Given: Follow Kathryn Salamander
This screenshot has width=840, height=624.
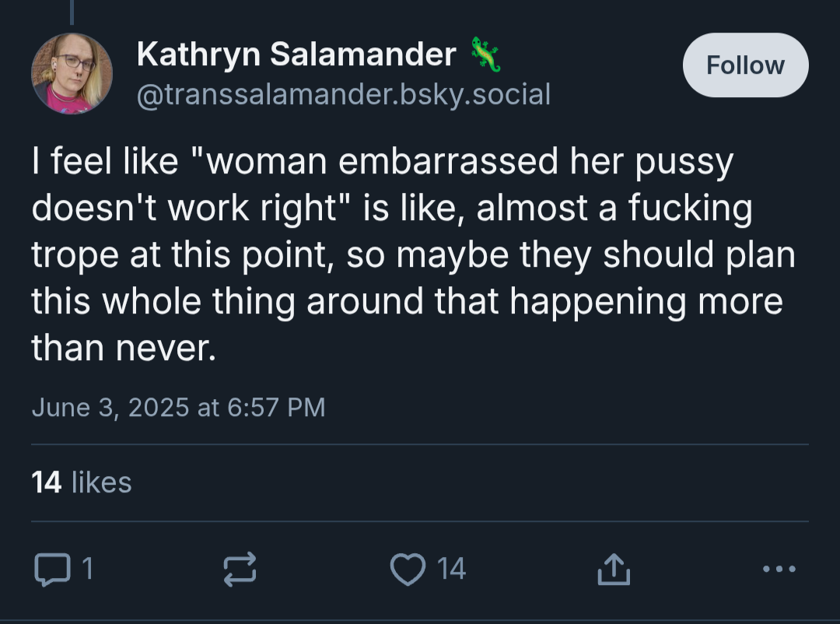Looking at the screenshot, I should coord(745,65).
